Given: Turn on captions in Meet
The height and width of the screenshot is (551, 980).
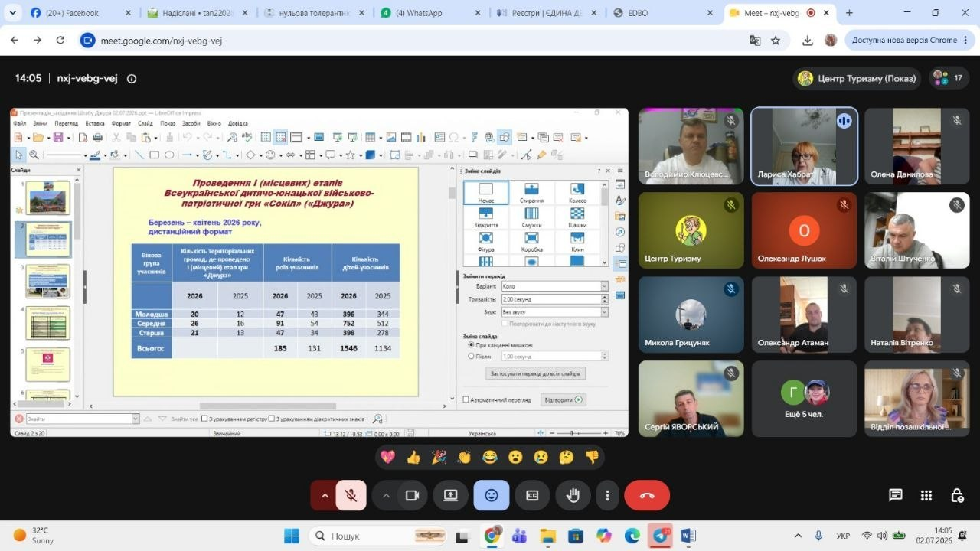Looking at the screenshot, I should (x=532, y=495).
